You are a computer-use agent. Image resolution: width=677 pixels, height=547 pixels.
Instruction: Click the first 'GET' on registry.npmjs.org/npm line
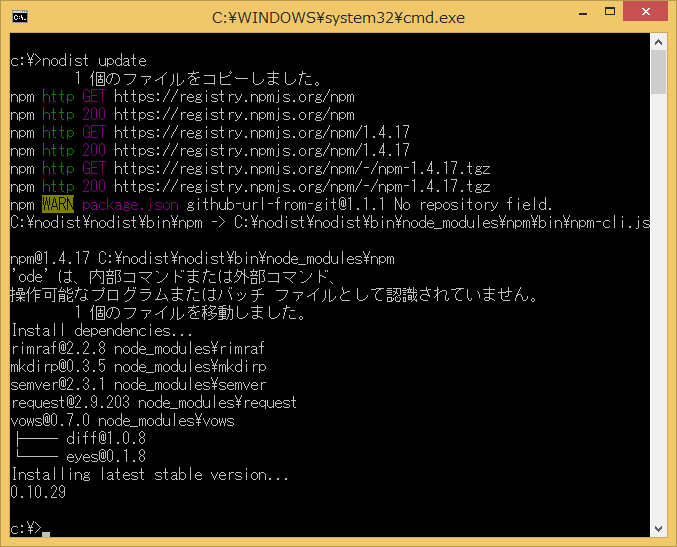94,97
